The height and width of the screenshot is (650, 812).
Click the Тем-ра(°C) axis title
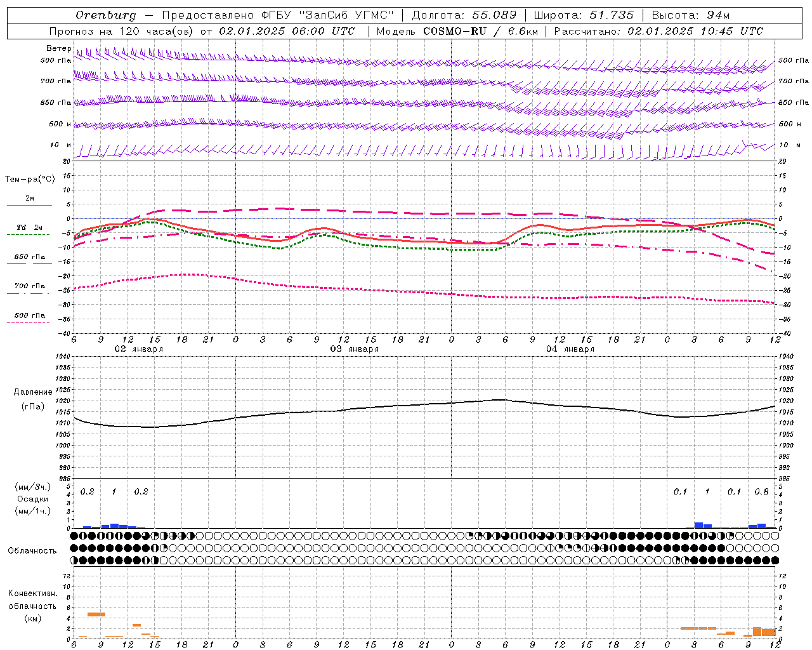coord(30,179)
